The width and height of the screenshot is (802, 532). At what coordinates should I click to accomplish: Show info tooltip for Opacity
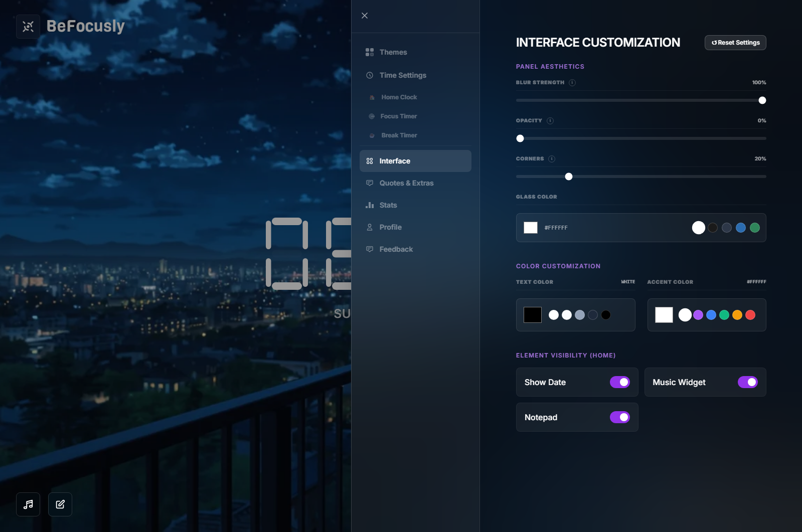click(x=550, y=120)
